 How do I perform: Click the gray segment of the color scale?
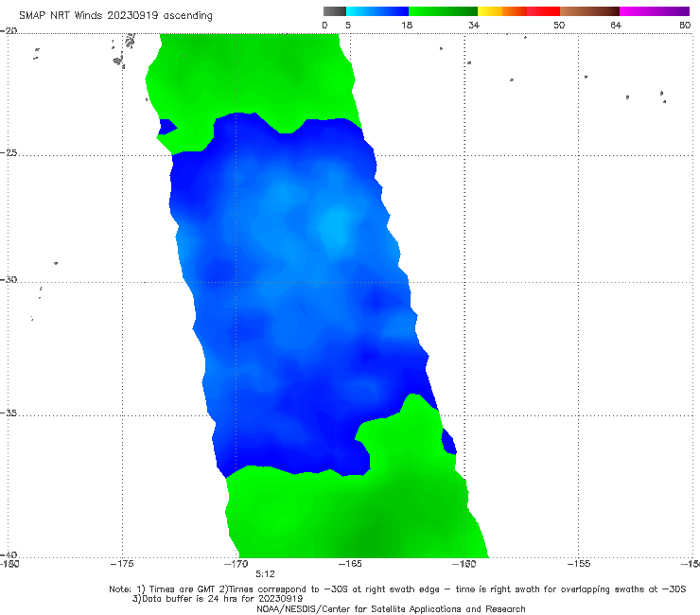(x=335, y=11)
